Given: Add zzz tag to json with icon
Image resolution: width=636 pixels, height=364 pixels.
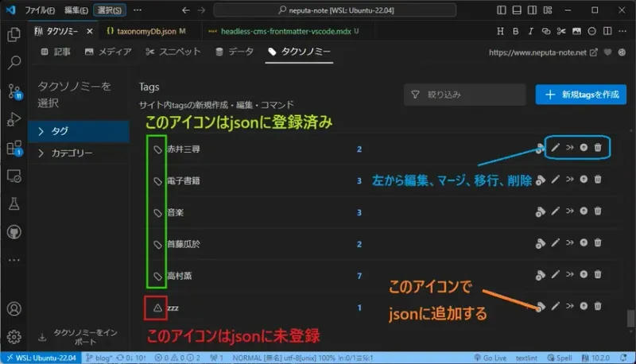Looking at the screenshot, I should click(x=541, y=307).
